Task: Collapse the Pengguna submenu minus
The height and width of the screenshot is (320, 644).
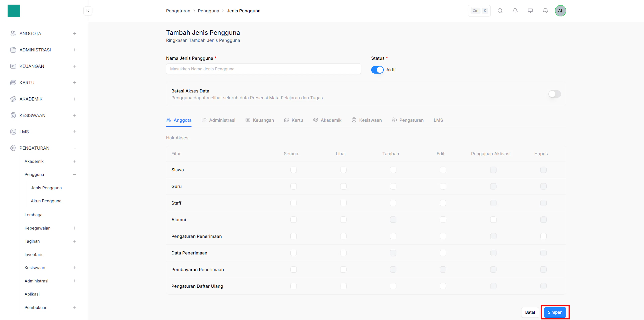Action: point(74,174)
